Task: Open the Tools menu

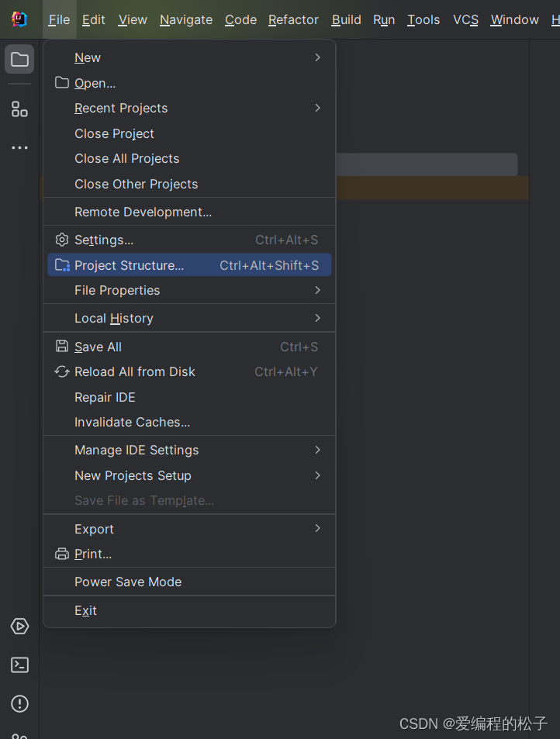Action: 423,20
